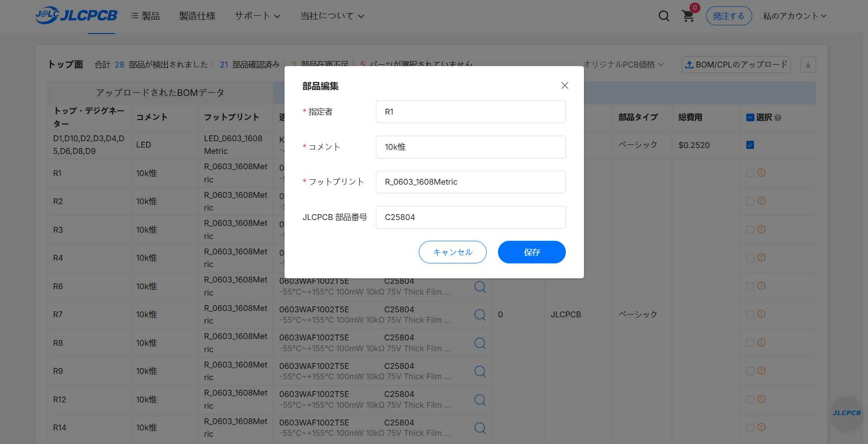
Task: Click the 合計 28 parts detected text
Action: (151, 65)
